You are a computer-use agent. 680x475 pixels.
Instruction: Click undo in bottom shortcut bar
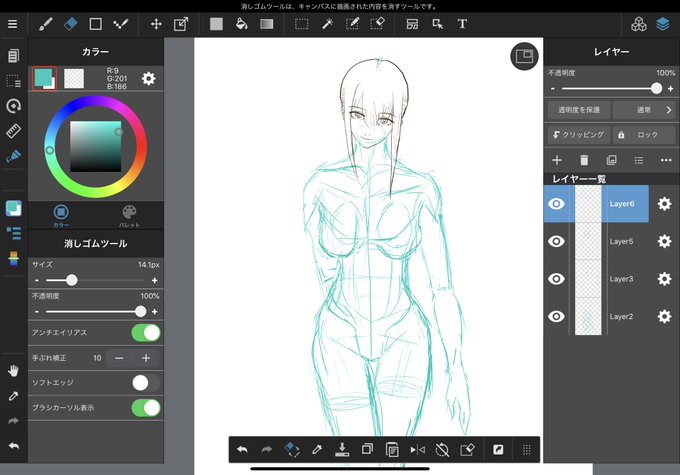click(x=242, y=450)
